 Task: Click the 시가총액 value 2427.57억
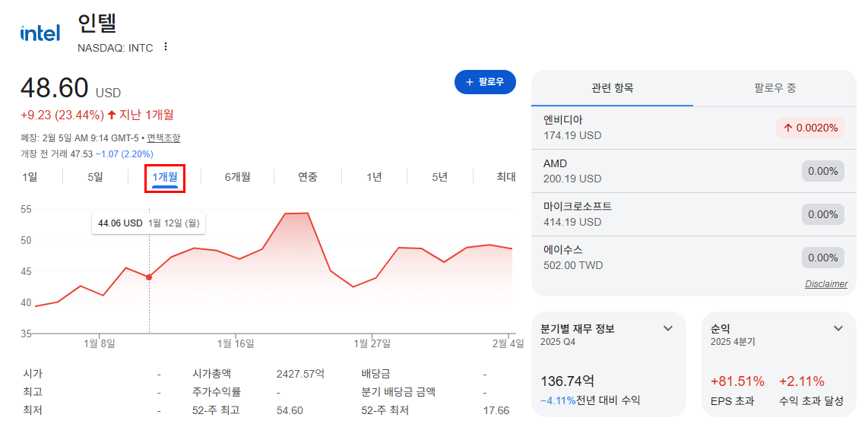pos(300,374)
